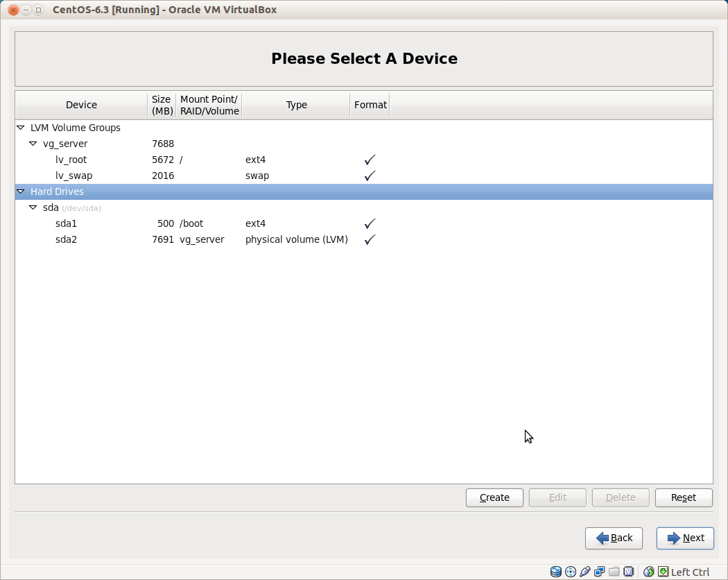Image resolution: width=728 pixels, height=580 pixels.
Task: Click the Format column header
Action: [x=370, y=105]
